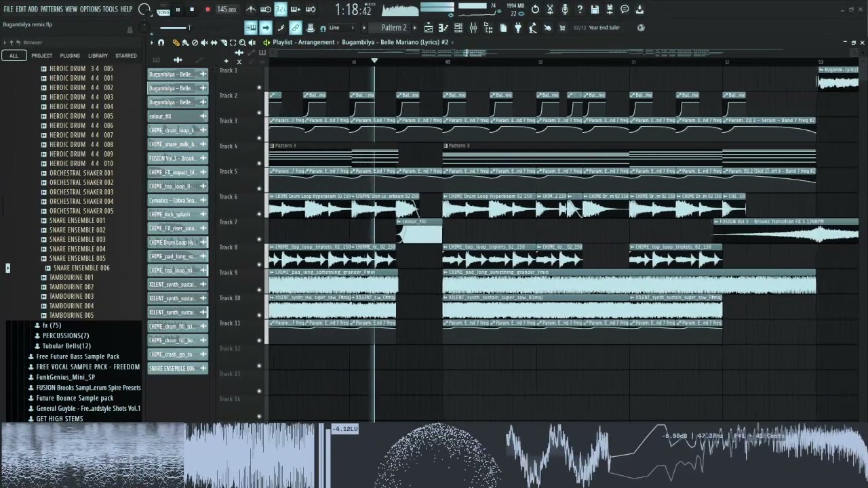The width and height of the screenshot is (868, 488).
Task: Pause playback
Action: point(178,9)
